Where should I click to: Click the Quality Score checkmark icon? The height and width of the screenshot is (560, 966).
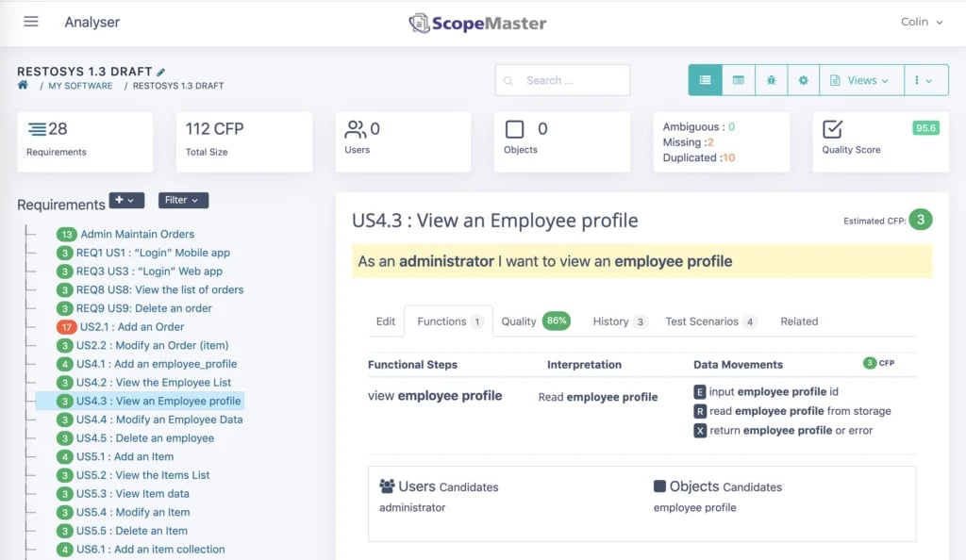click(832, 129)
